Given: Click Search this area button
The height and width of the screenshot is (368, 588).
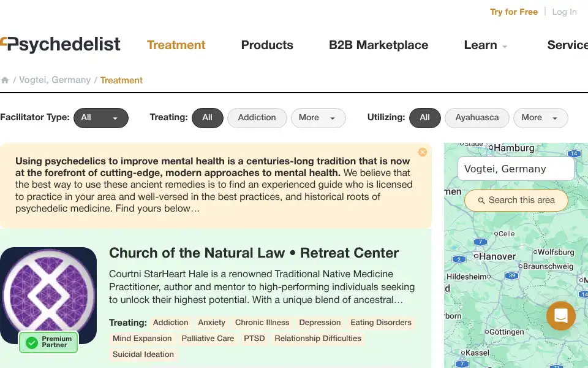Looking at the screenshot, I should click(516, 201).
